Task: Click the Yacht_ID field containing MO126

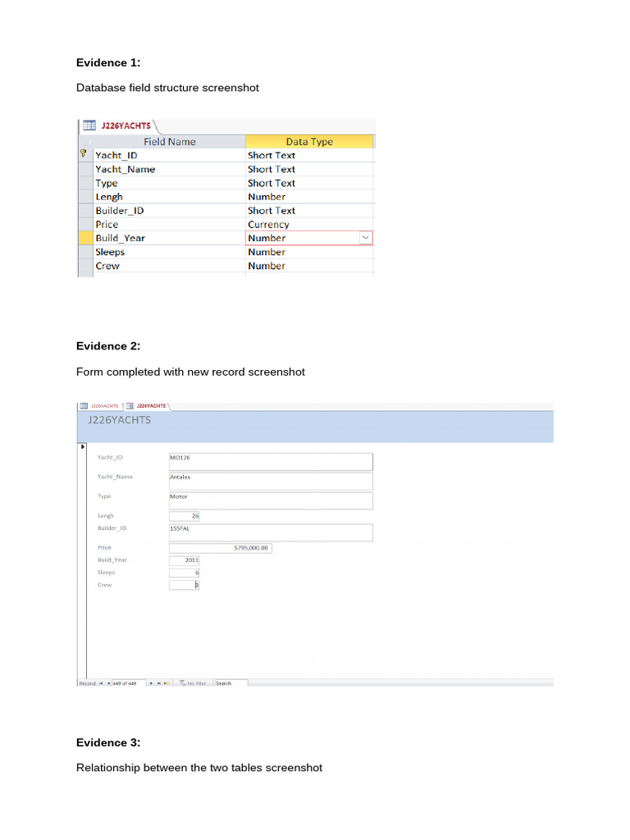Action: [271, 462]
